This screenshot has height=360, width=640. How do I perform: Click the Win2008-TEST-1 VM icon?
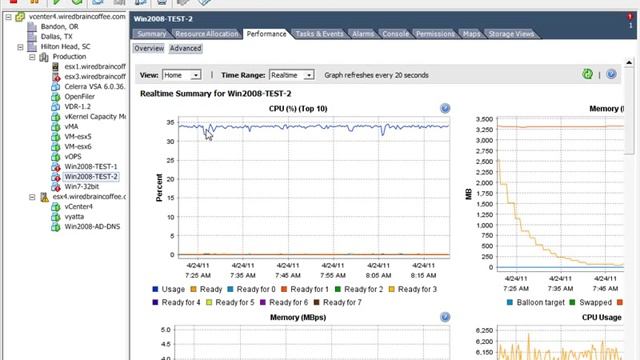tap(56, 167)
